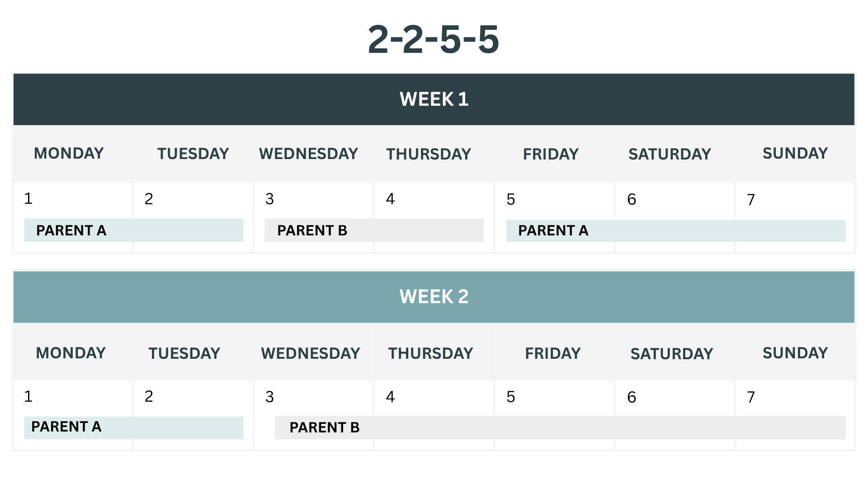This screenshot has height=488, width=868.
Task: Select the Week 1 header banner
Action: tap(434, 99)
